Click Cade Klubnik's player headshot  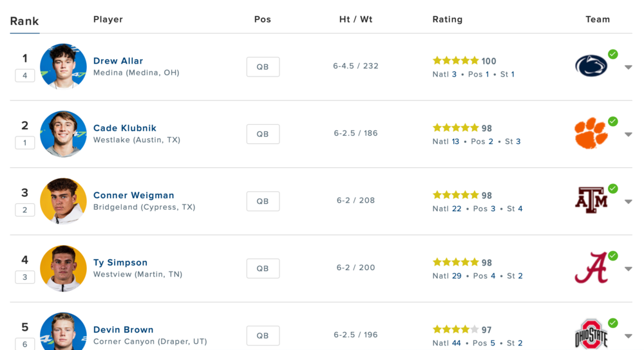tap(63, 134)
